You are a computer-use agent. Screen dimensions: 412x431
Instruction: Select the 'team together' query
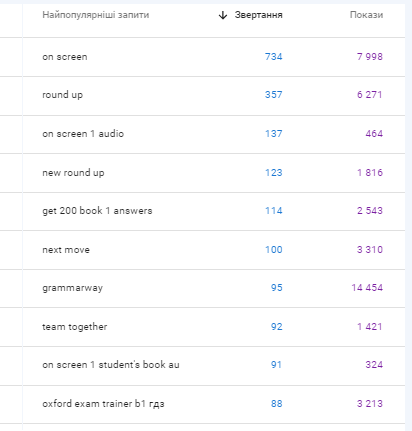coord(75,327)
